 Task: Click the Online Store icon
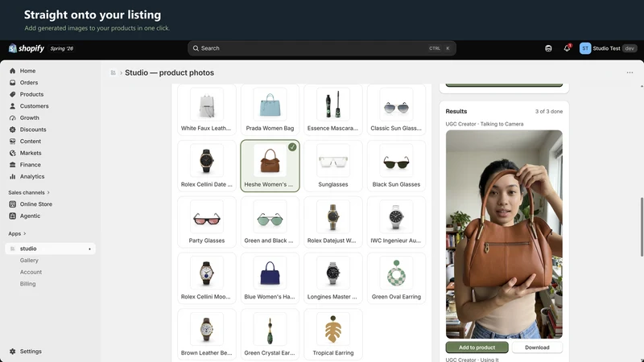(x=13, y=204)
